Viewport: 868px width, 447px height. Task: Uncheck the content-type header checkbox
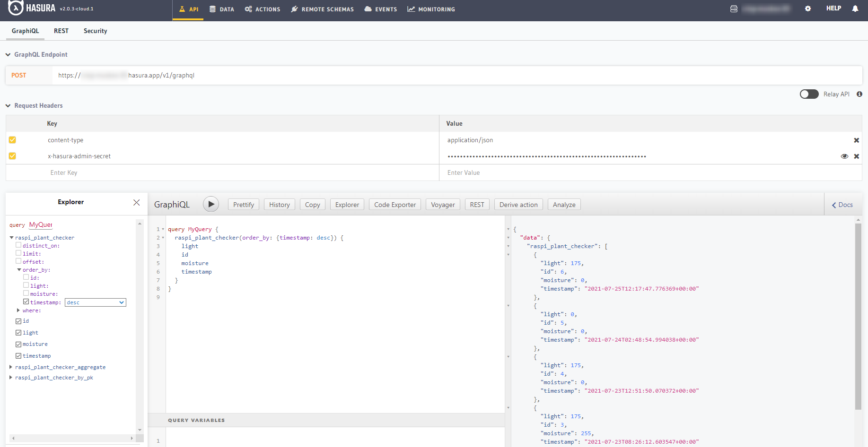tap(12, 140)
